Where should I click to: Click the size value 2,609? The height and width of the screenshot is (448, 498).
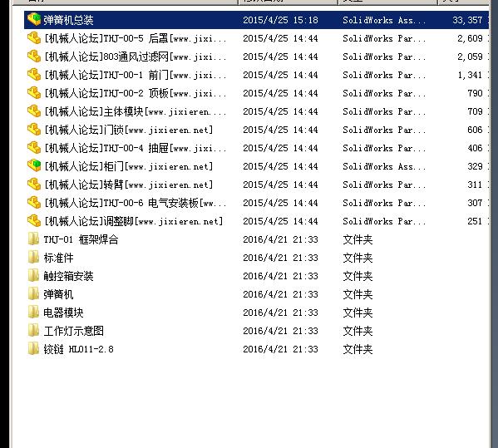[470, 38]
